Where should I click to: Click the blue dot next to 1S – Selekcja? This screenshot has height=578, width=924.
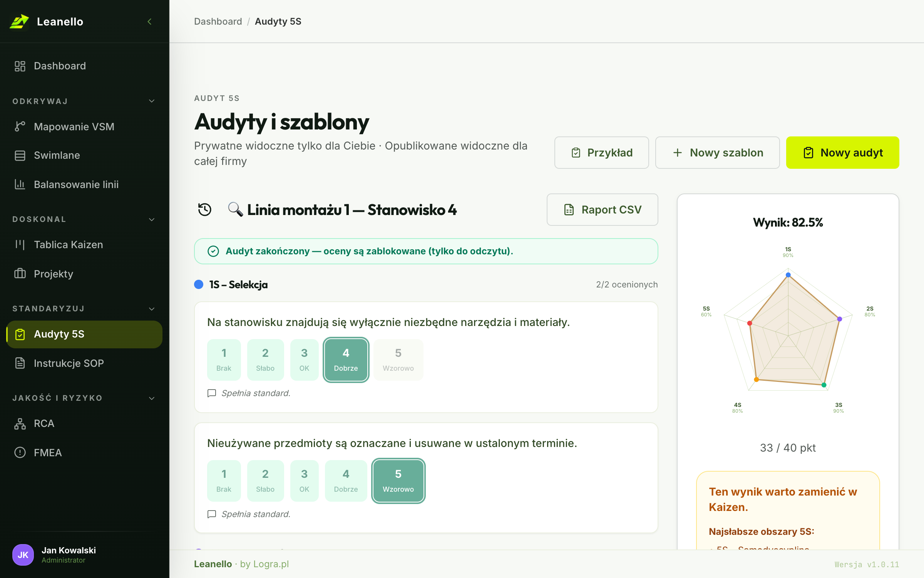click(x=199, y=284)
